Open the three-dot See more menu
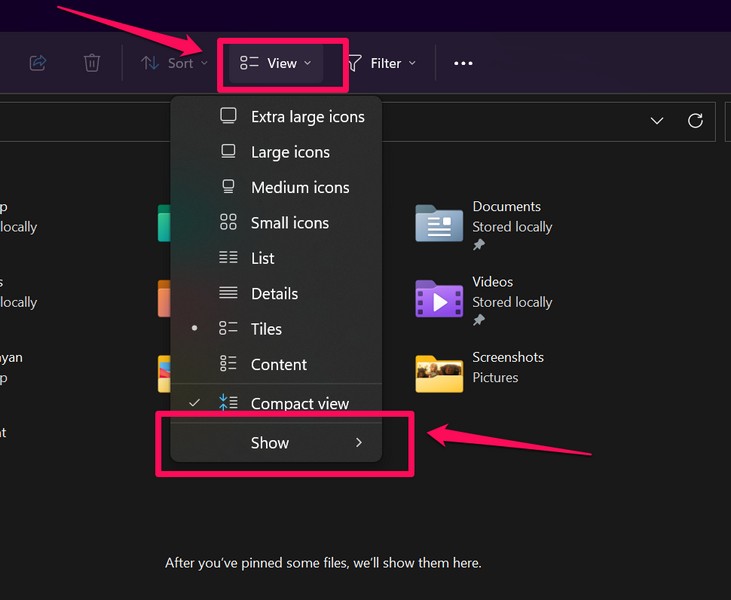Image resolution: width=731 pixels, height=600 pixels. pos(462,63)
